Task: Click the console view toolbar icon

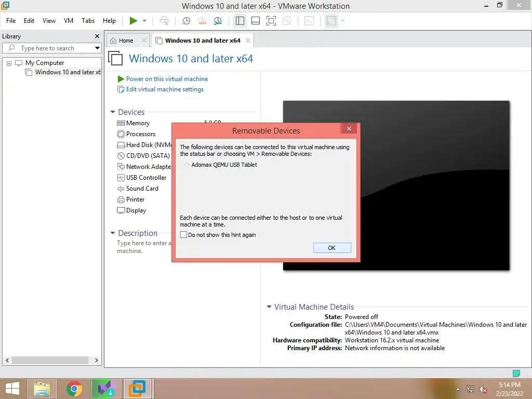Action: tap(309, 21)
